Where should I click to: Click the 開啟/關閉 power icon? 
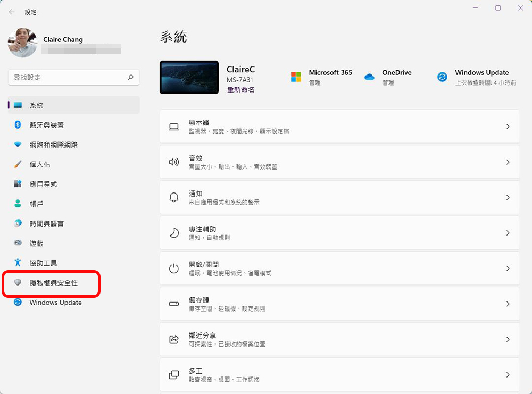click(174, 269)
